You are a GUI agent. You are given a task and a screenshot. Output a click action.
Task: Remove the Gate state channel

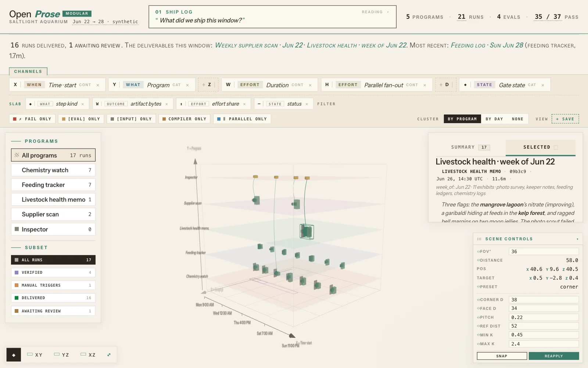pos(543,85)
